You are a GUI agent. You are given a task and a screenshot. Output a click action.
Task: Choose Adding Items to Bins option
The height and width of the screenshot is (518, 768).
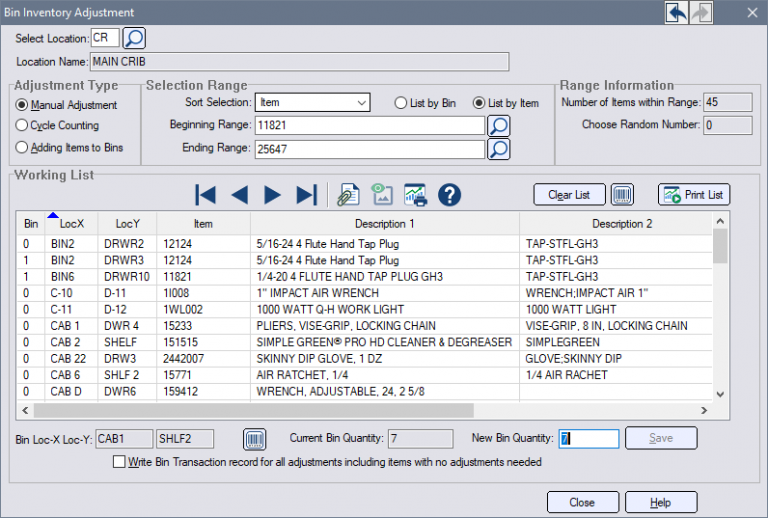click(x=22, y=147)
